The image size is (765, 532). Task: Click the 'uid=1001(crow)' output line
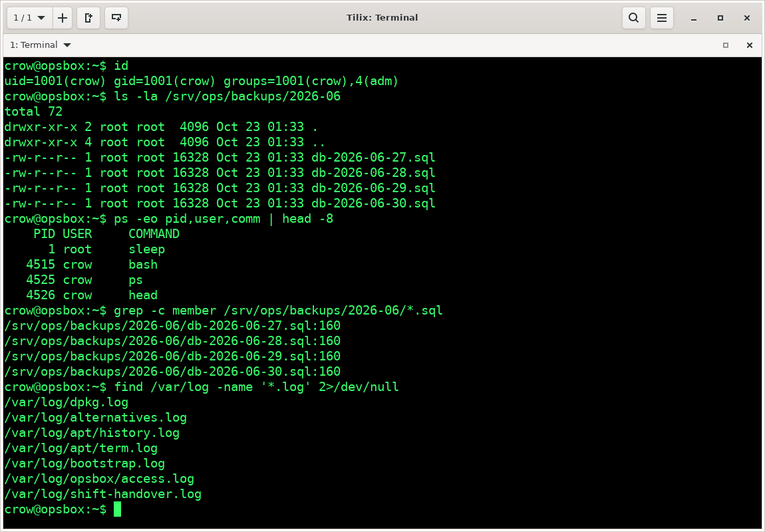(x=202, y=81)
